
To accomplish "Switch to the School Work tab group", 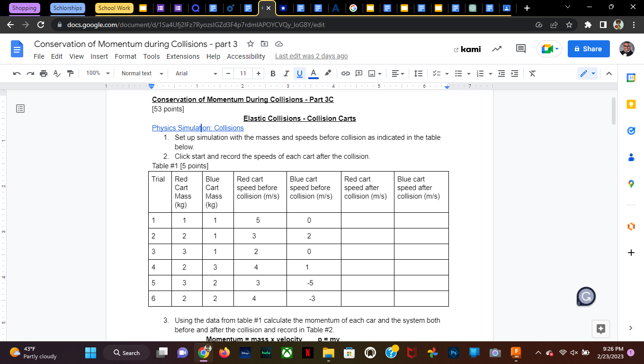I will coord(114,8).
